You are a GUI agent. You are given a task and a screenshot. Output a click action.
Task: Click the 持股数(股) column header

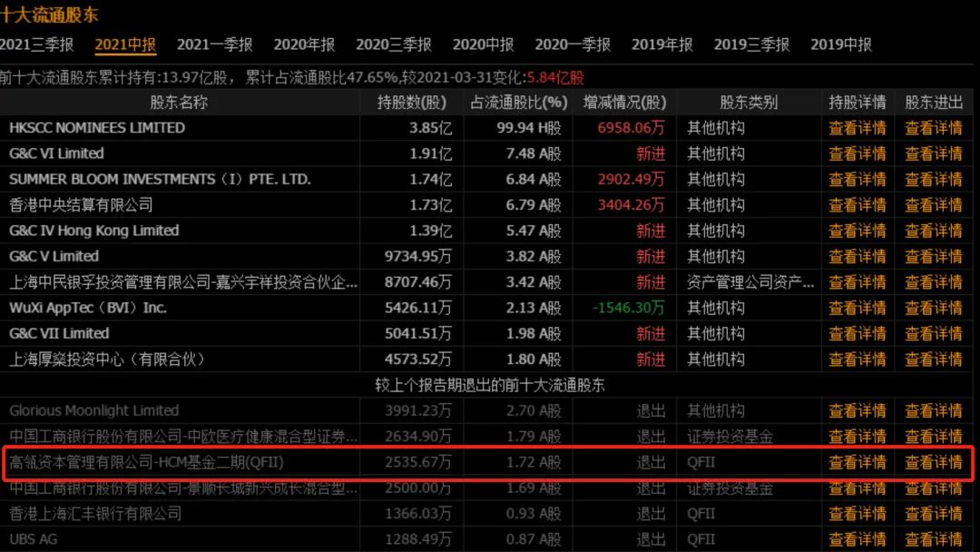(x=411, y=103)
